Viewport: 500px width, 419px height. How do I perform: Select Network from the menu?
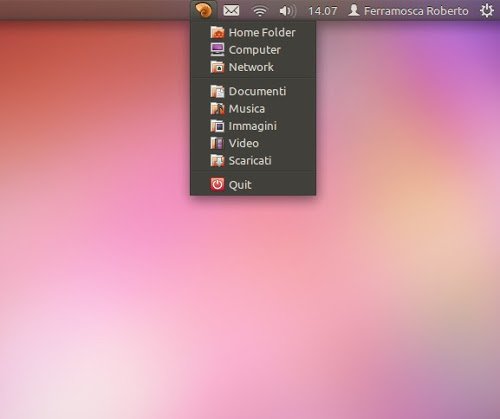click(x=253, y=67)
